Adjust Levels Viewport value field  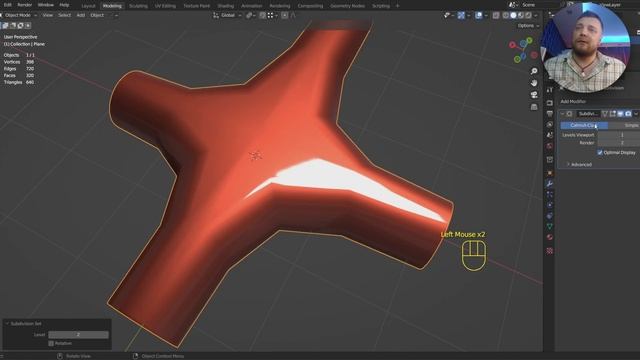[619, 135]
